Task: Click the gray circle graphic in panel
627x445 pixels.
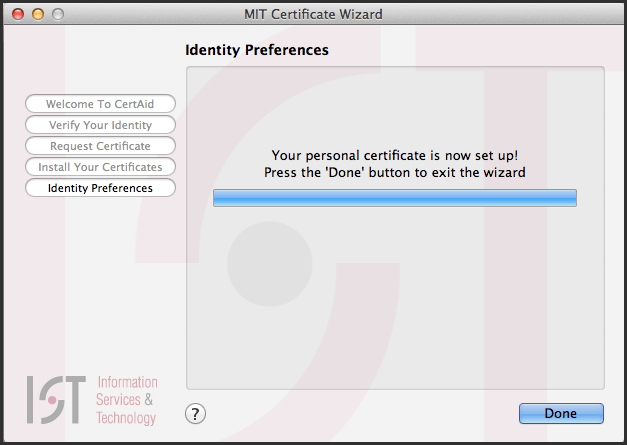Action: click(x=270, y=264)
